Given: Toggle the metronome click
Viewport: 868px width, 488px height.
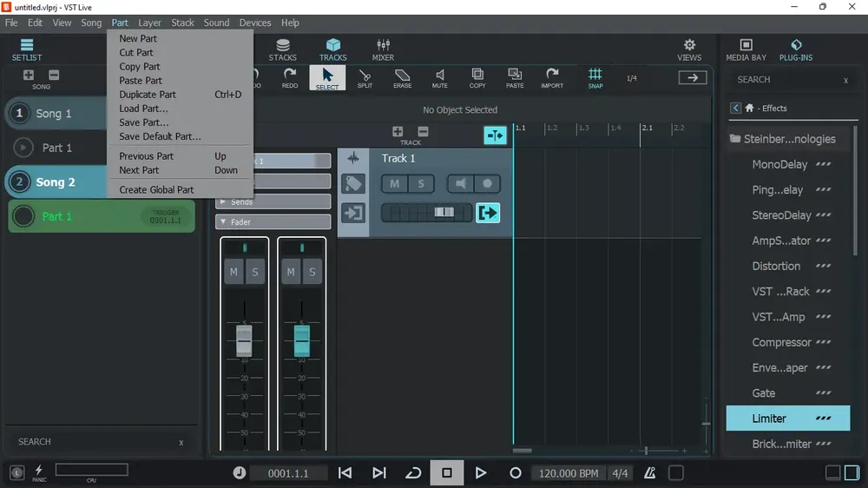Looking at the screenshot, I should [x=650, y=473].
